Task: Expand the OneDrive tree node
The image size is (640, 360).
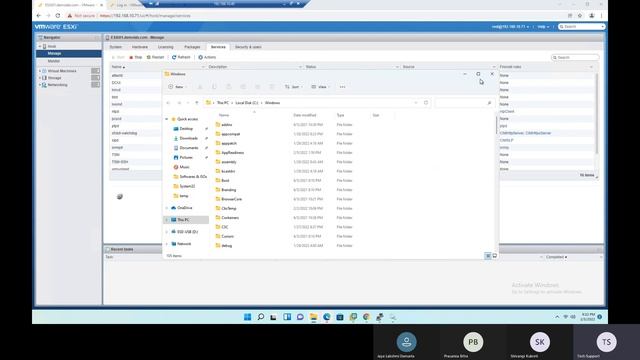Action: coord(167,208)
